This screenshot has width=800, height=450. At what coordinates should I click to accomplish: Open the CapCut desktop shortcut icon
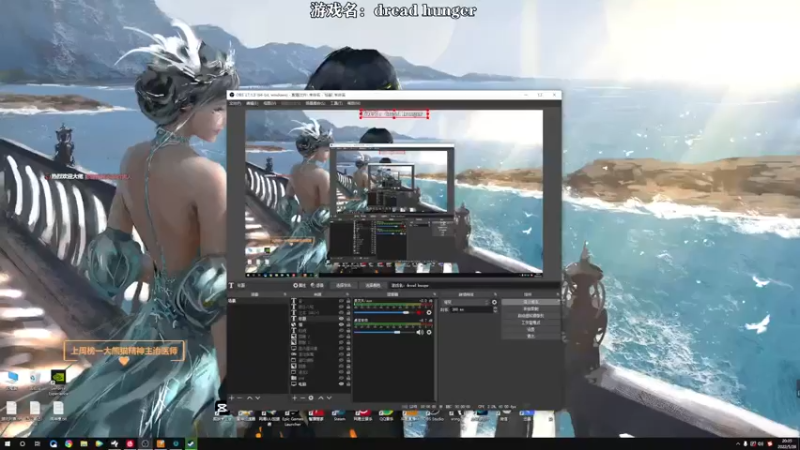221,410
